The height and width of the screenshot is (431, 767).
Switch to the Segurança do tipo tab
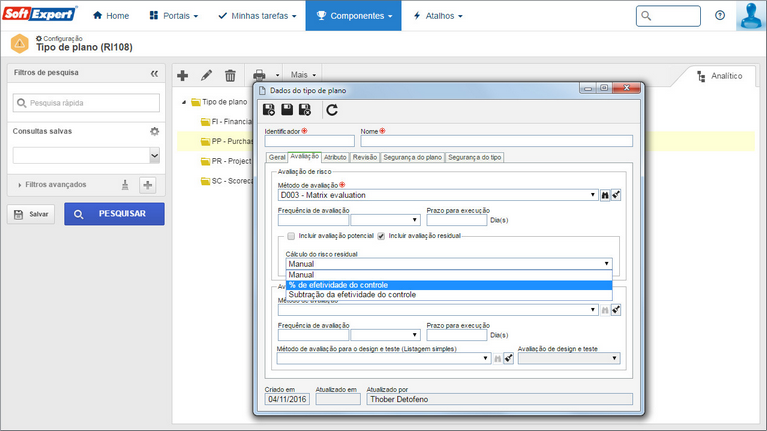click(x=474, y=158)
